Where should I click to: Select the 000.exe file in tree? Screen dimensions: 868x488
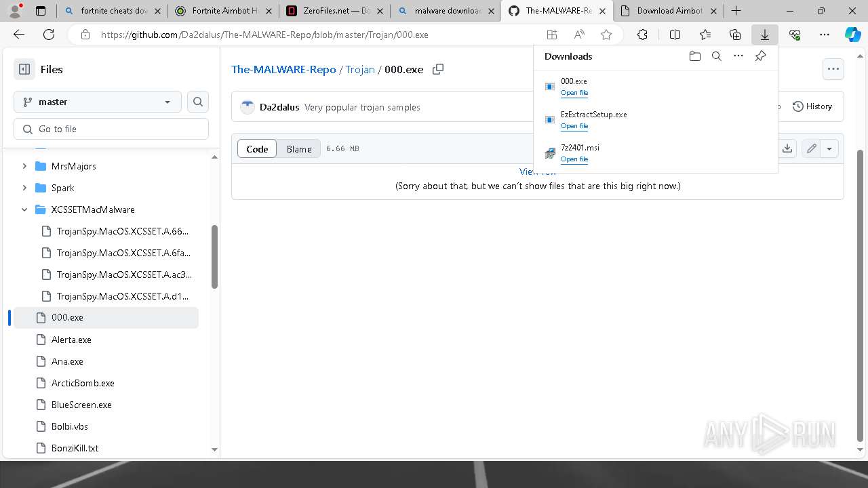(x=106, y=317)
